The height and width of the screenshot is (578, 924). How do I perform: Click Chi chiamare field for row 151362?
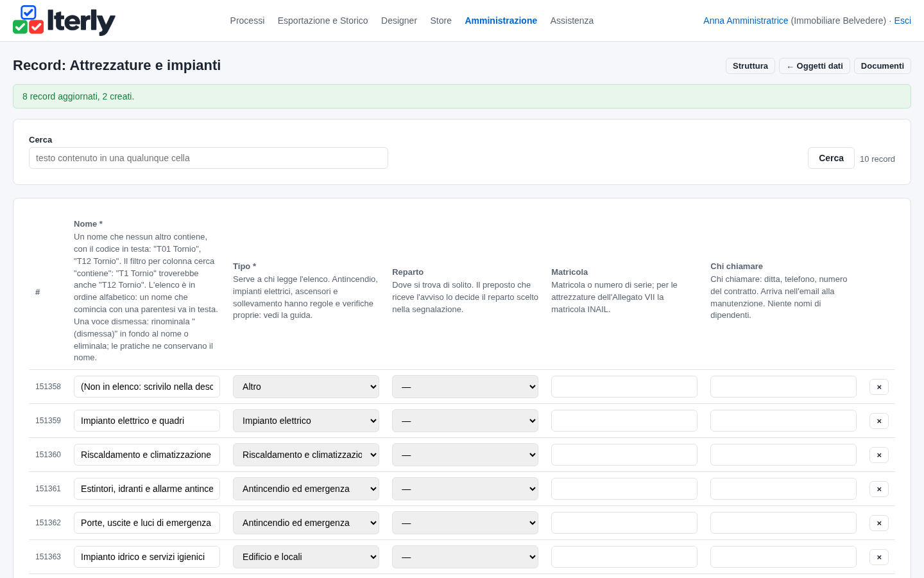tap(783, 523)
